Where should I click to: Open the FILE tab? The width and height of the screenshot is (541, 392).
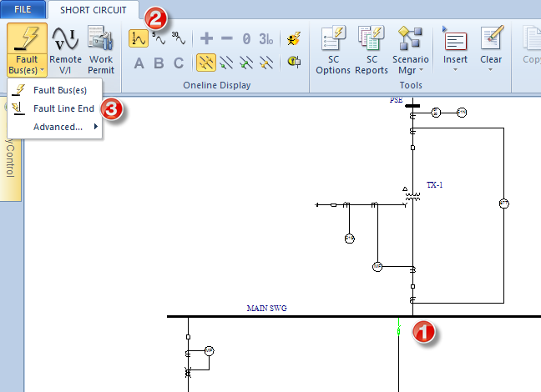[23, 10]
